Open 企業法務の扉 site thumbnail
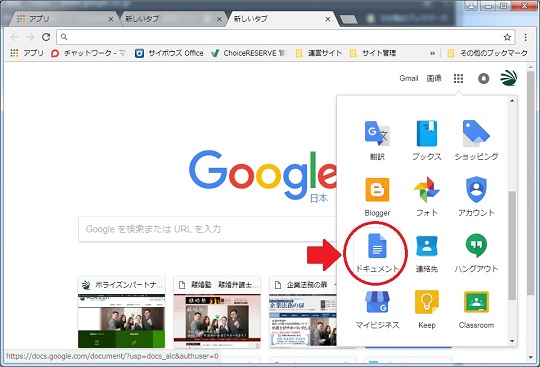Screen dimensions: 540x367 (303, 312)
